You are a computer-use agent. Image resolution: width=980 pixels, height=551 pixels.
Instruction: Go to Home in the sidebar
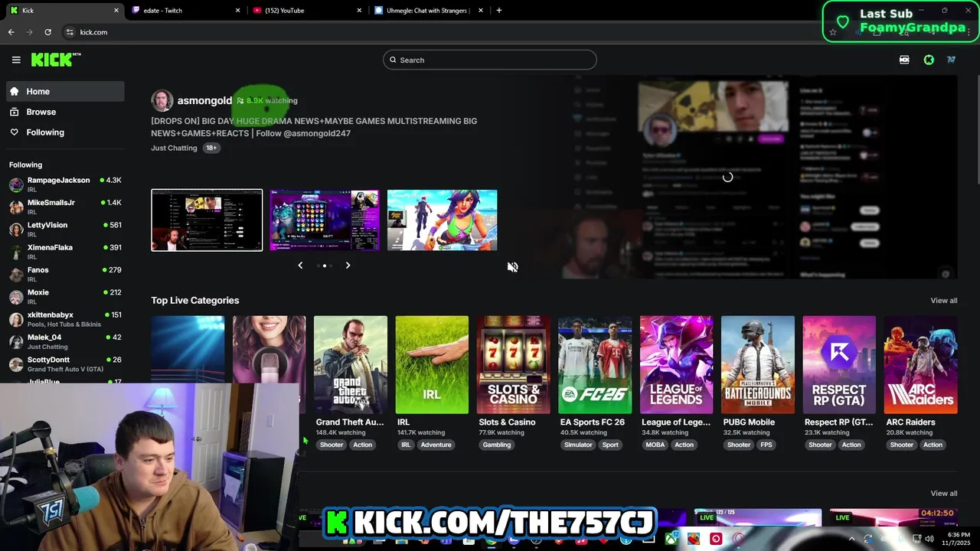point(65,91)
